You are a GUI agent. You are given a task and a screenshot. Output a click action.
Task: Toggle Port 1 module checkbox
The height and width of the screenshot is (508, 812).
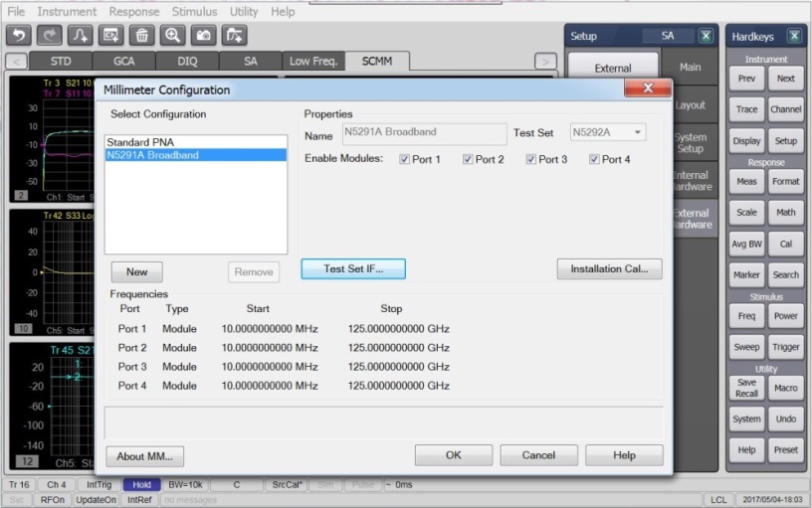pyautogui.click(x=404, y=159)
